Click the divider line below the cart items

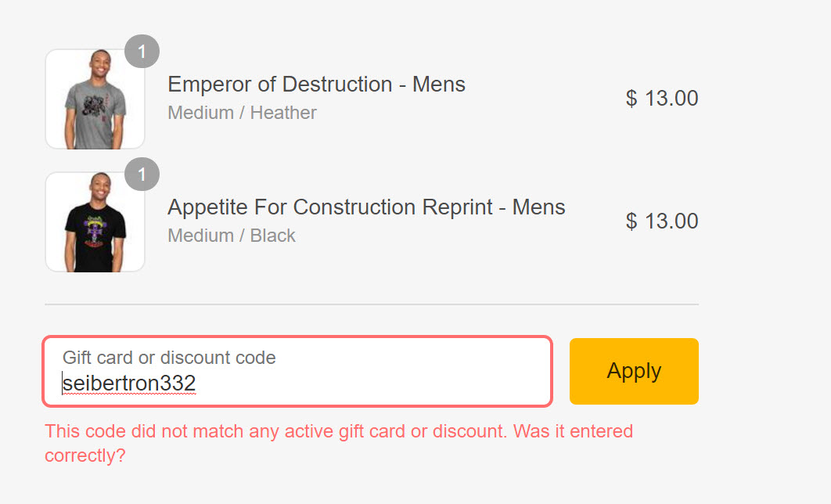[x=372, y=304]
